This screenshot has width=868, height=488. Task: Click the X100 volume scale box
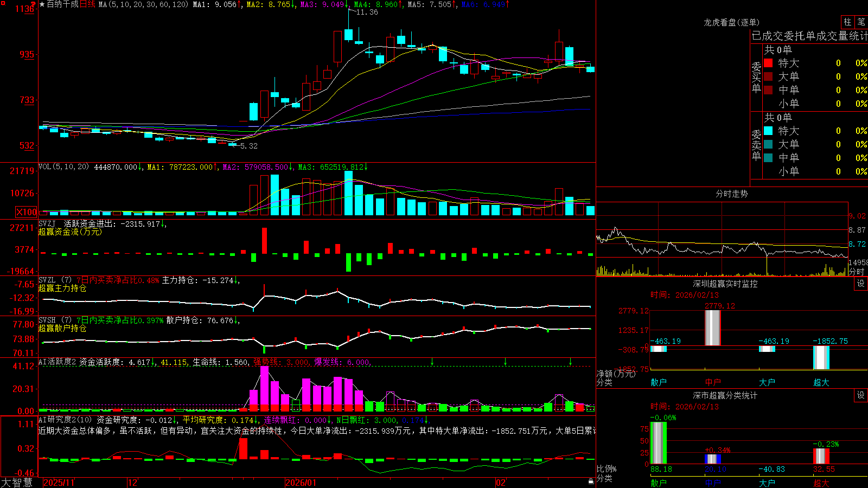point(27,212)
